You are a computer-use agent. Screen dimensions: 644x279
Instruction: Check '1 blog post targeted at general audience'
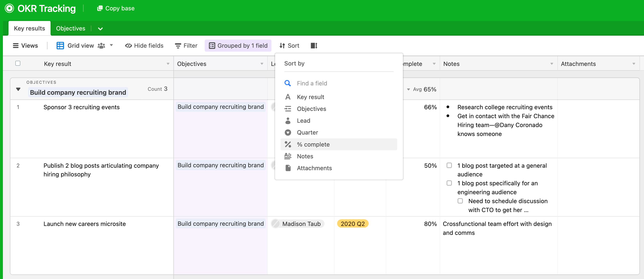point(449,165)
